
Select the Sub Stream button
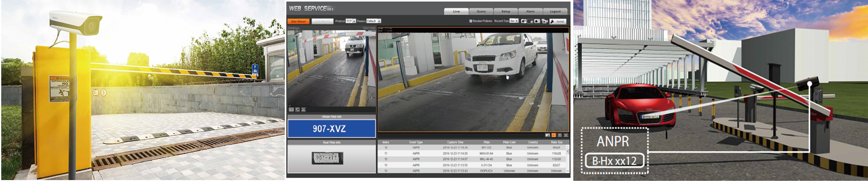pos(322,21)
